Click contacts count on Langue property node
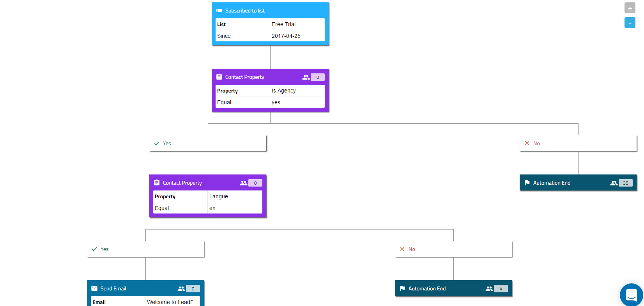 [255, 183]
